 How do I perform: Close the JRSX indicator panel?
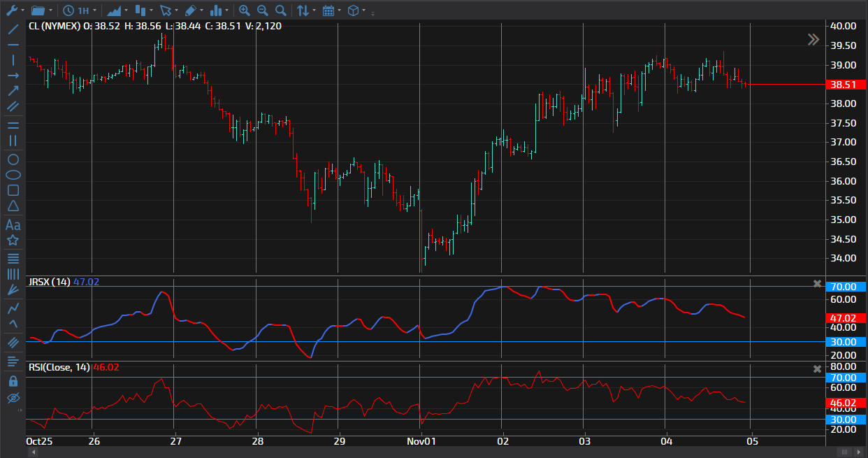click(x=817, y=283)
